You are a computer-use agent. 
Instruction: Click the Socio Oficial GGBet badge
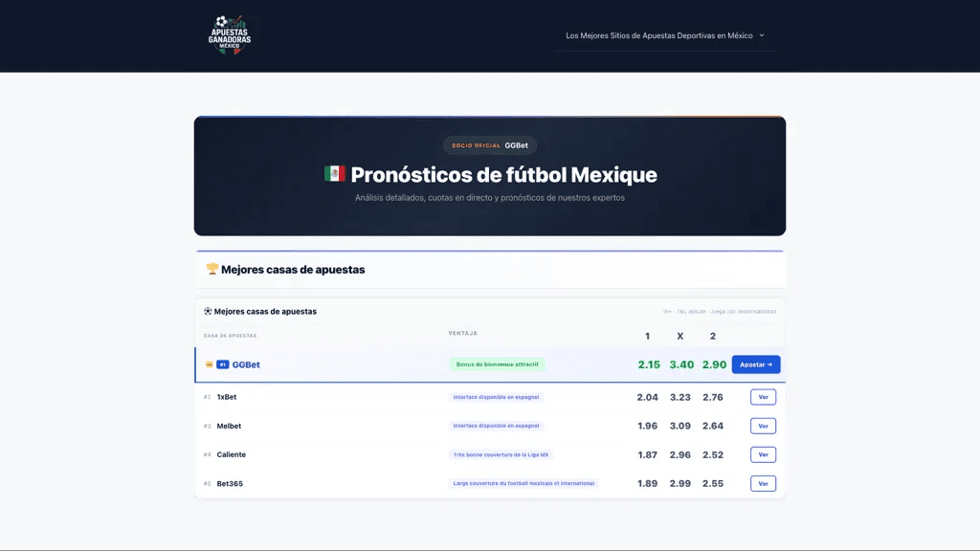490,145
